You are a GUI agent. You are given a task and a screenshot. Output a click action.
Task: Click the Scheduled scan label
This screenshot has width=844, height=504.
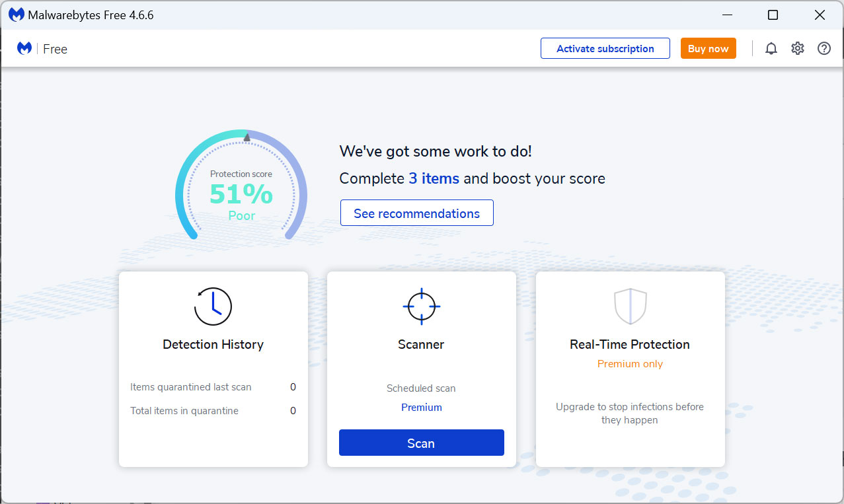(422, 388)
